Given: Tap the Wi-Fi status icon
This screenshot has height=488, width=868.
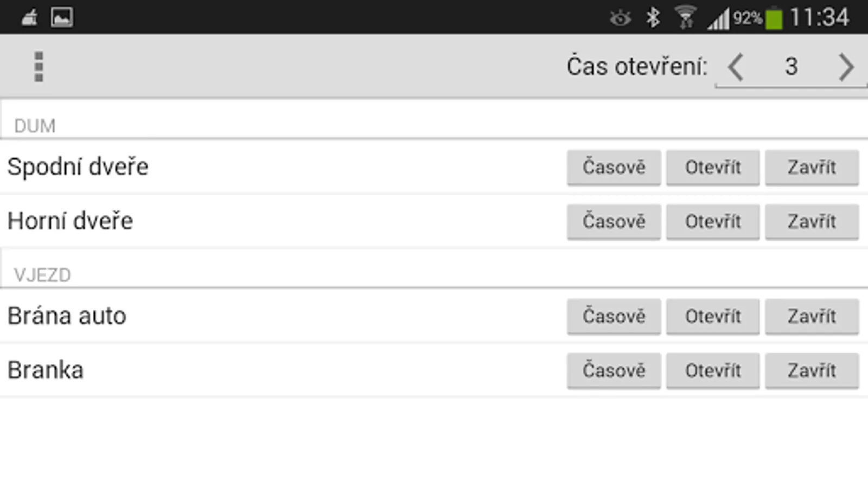Looking at the screenshot, I should [686, 18].
